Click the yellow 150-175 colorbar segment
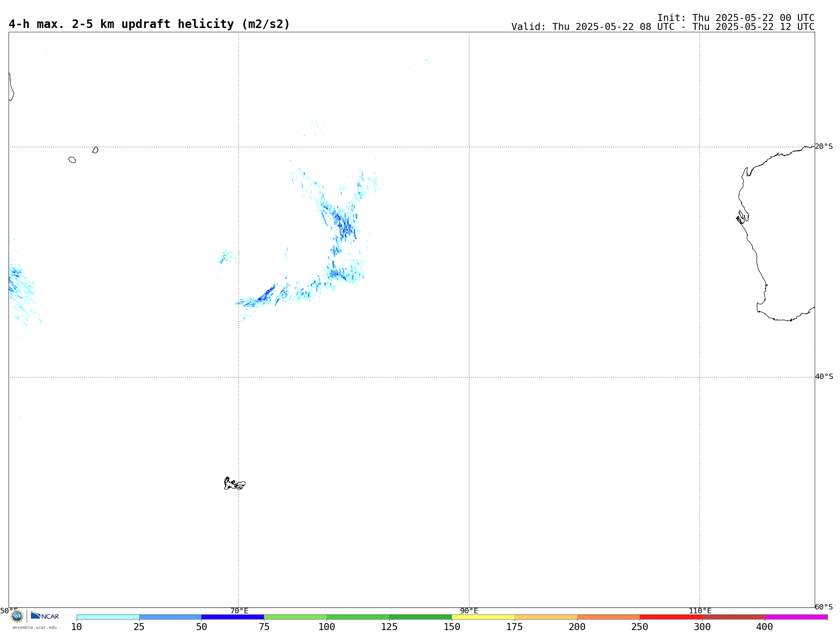This screenshot has width=840, height=632. click(x=483, y=617)
